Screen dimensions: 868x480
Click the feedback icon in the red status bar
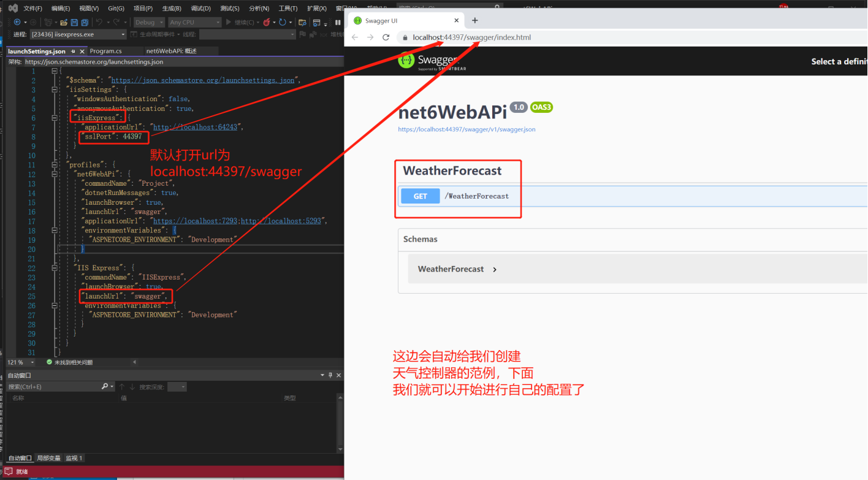(9, 471)
